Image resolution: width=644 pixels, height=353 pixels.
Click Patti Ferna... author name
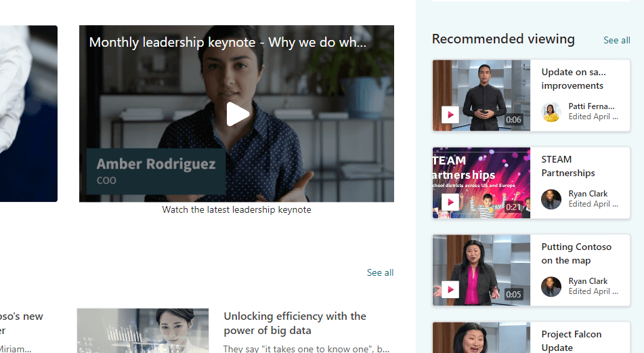(x=591, y=106)
